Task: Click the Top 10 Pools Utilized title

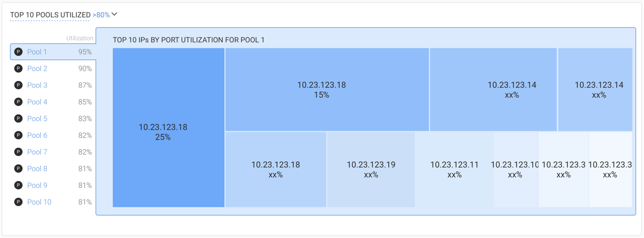Action: click(x=50, y=15)
